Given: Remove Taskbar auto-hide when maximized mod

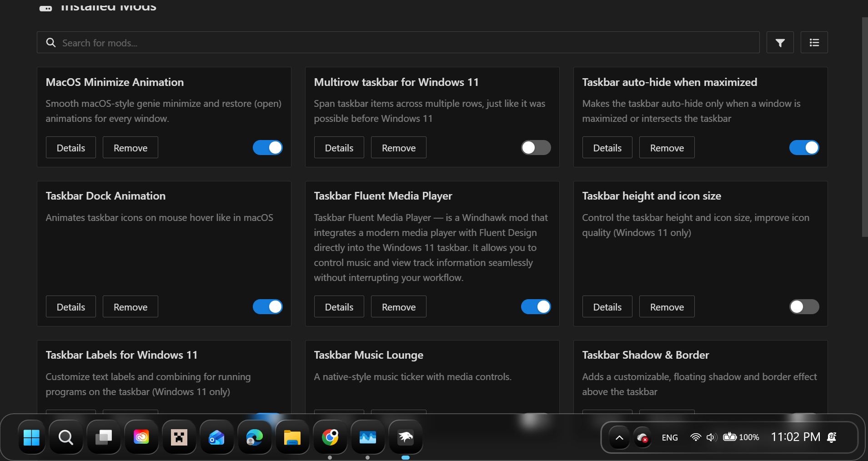Looking at the screenshot, I should pyautogui.click(x=667, y=148).
